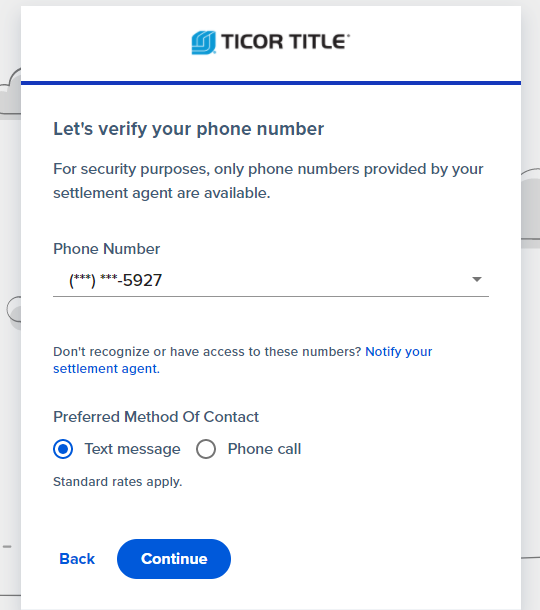Click the Preferred Method Of Contact label
Viewport: 540px width, 610px height.
tap(156, 417)
